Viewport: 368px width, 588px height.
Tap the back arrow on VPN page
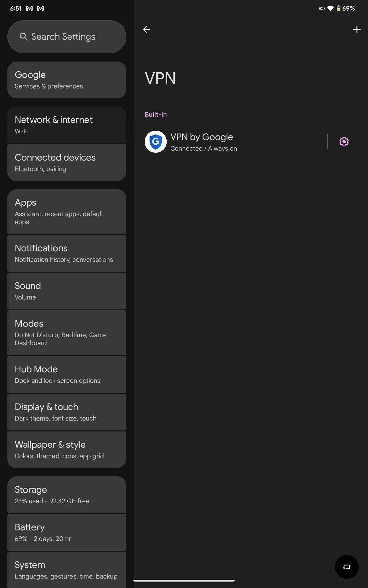(x=147, y=29)
